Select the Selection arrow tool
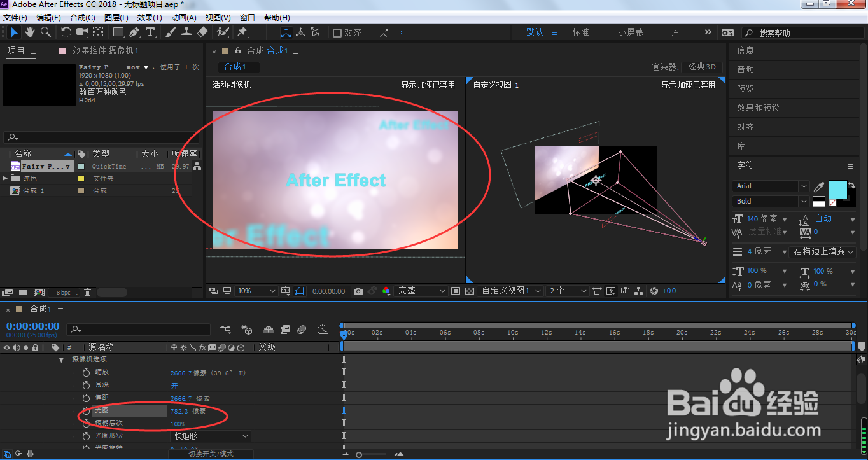The width and height of the screenshot is (868, 460). tap(14, 32)
